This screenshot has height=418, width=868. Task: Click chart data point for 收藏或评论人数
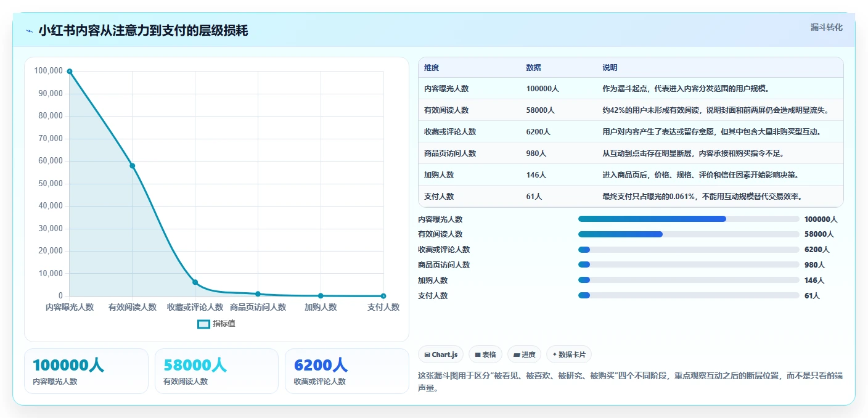195,282
